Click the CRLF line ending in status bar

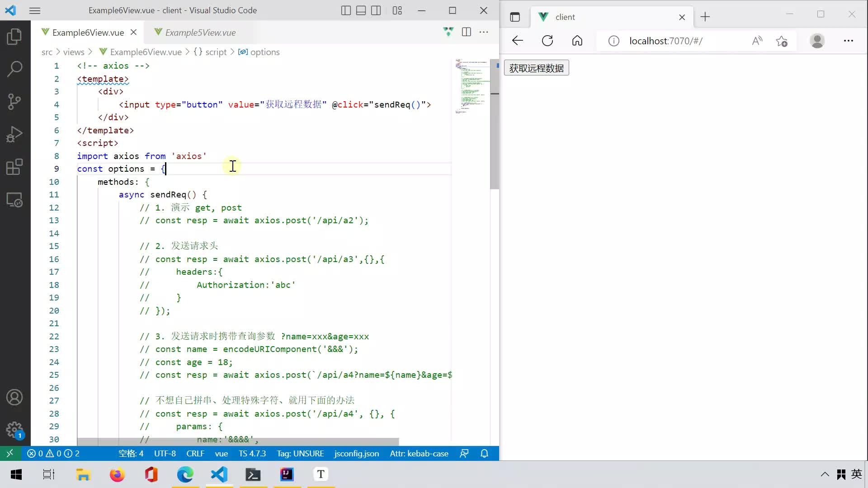tap(195, 454)
